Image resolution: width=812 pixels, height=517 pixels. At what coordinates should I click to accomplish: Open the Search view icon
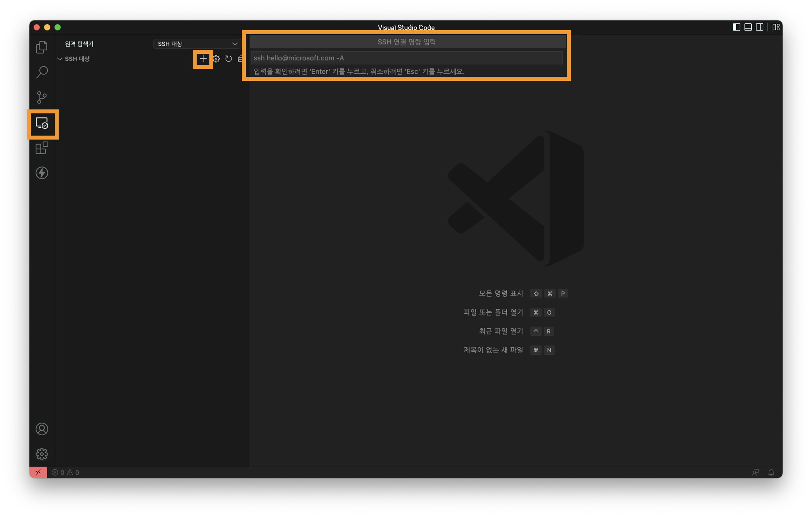[x=42, y=72]
